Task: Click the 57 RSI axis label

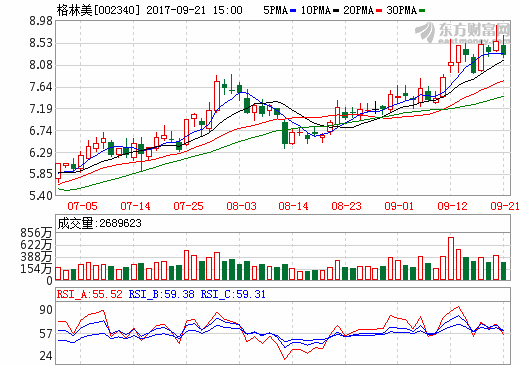Action: [x=46, y=333]
